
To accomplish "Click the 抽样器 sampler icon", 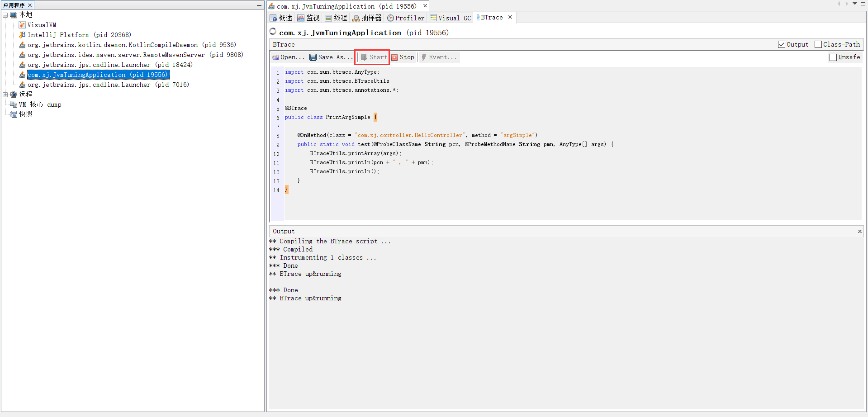I will tap(356, 18).
